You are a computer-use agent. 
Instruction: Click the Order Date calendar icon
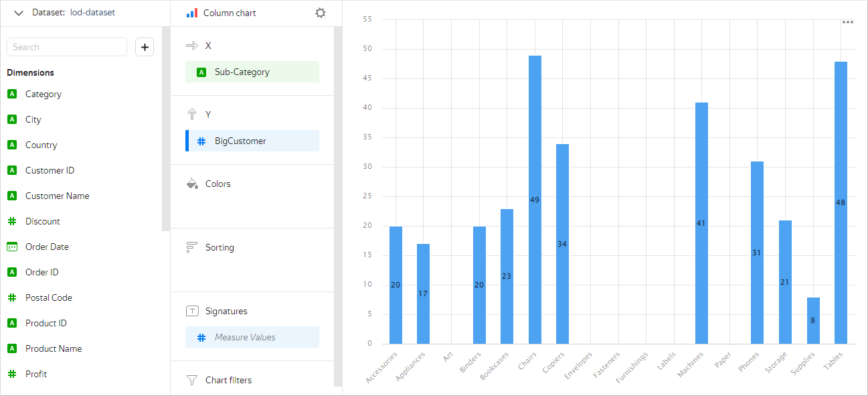coord(12,247)
